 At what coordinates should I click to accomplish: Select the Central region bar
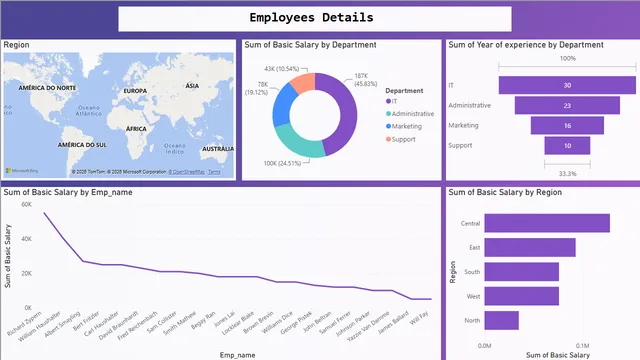tap(547, 223)
